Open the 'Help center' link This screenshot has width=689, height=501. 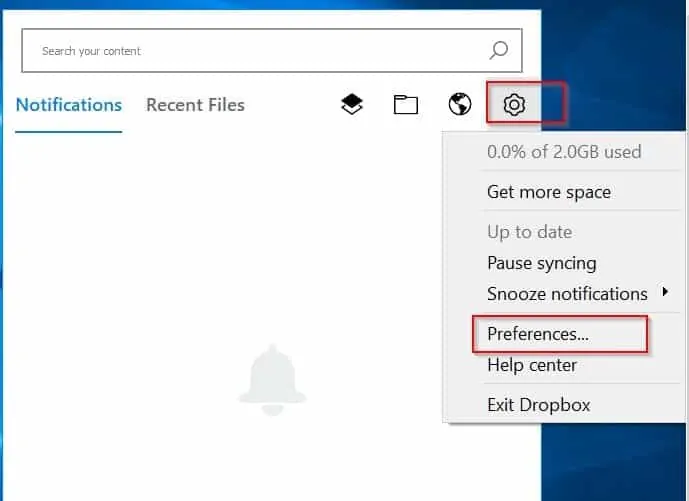click(532, 365)
